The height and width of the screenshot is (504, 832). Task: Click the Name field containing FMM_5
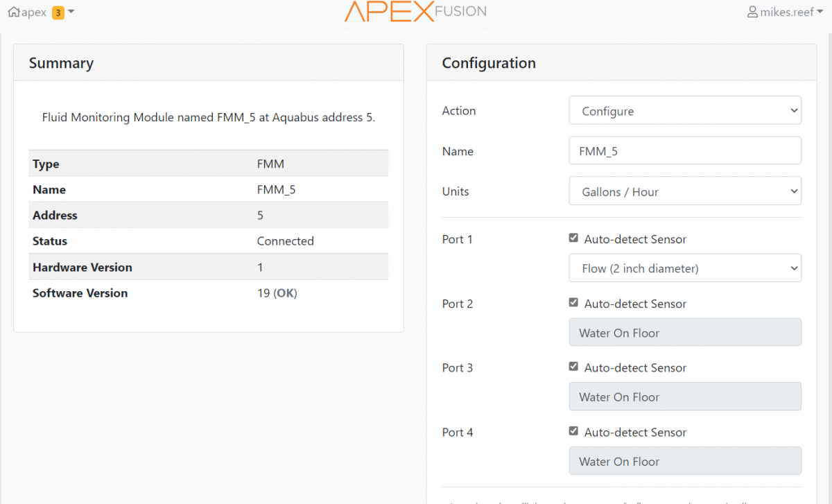684,151
